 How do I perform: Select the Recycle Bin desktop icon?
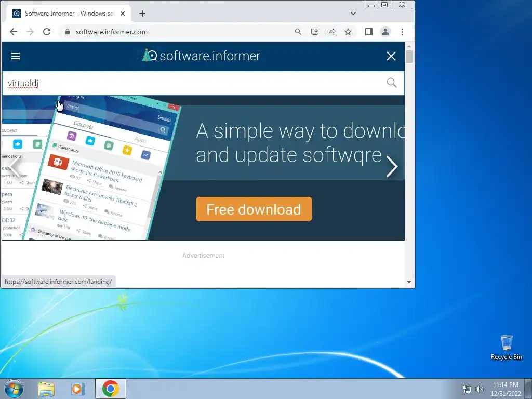click(506, 348)
